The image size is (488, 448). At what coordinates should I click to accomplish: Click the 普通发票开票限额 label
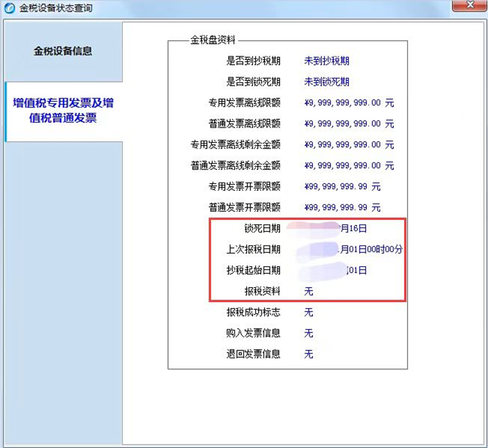pos(244,208)
